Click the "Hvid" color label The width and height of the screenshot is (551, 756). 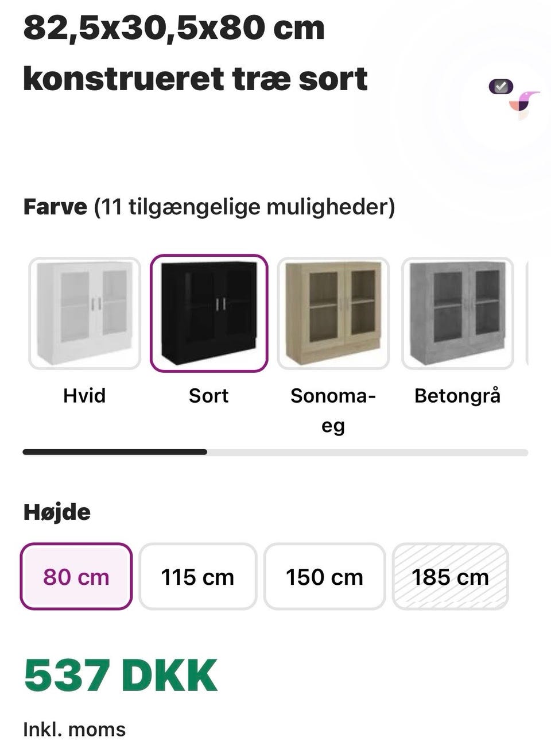[84, 396]
